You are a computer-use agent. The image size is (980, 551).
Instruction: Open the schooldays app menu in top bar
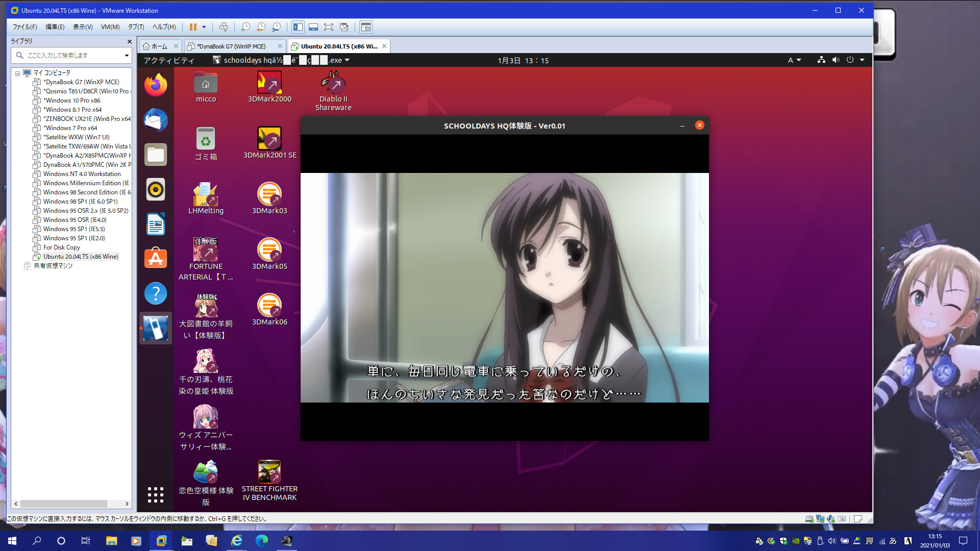pyautogui.click(x=281, y=60)
